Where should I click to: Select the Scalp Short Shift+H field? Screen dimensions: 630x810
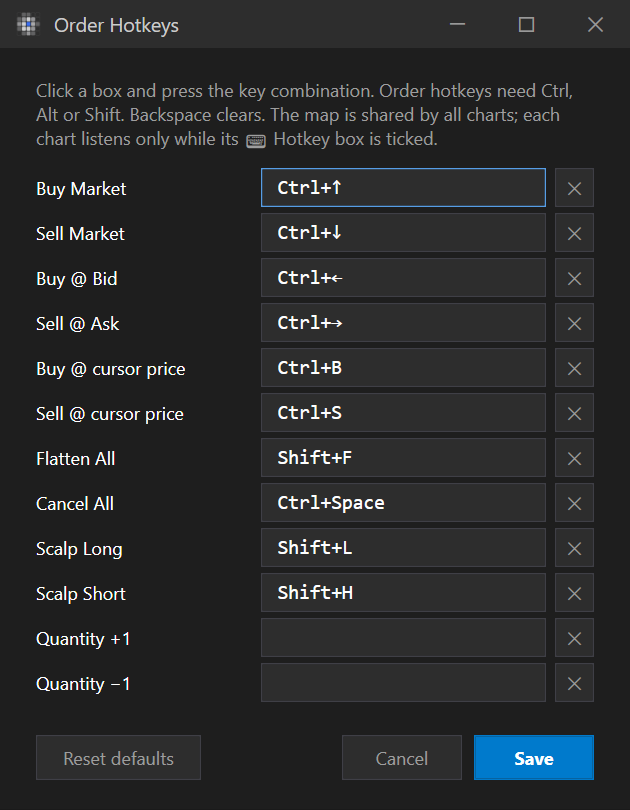pyautogui.click(x=403, y=592)
